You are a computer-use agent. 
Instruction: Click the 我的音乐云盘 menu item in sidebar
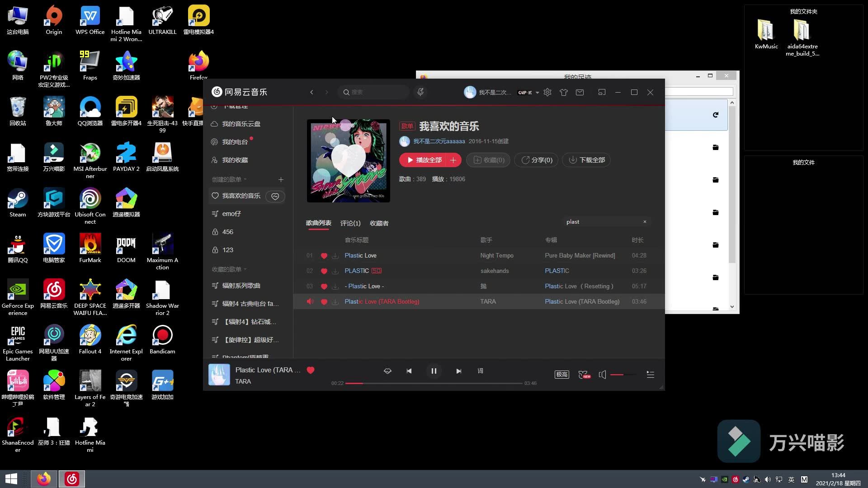tap(241, 124)
